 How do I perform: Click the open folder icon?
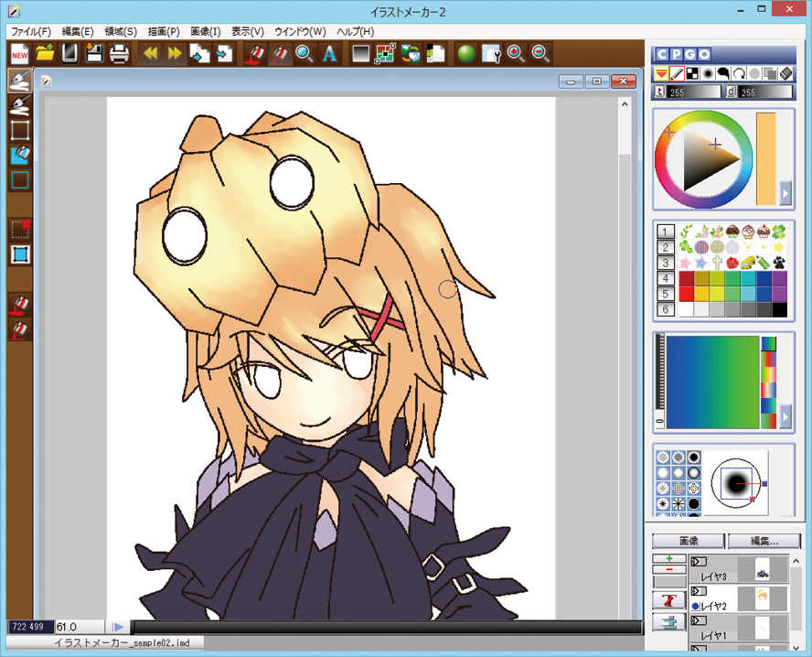45,54
